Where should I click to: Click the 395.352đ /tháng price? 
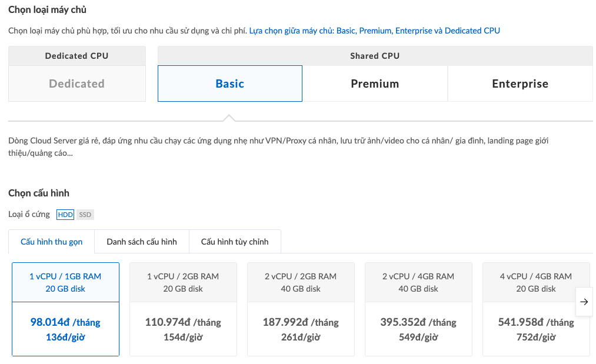point(418,322)
